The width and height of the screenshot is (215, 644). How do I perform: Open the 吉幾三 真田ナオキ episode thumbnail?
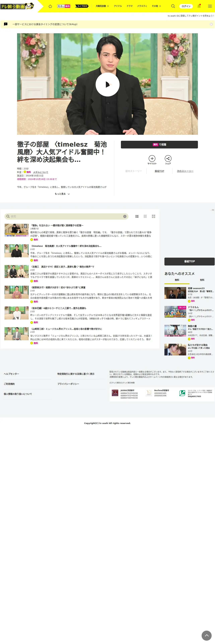(17, 272)
